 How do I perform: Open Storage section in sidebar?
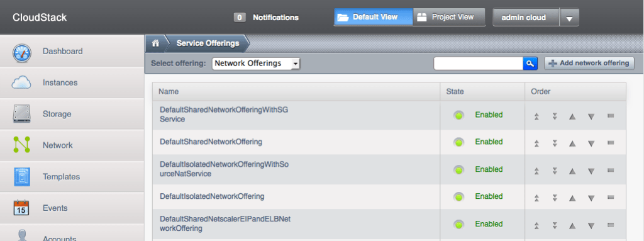(x=72, y=114)
